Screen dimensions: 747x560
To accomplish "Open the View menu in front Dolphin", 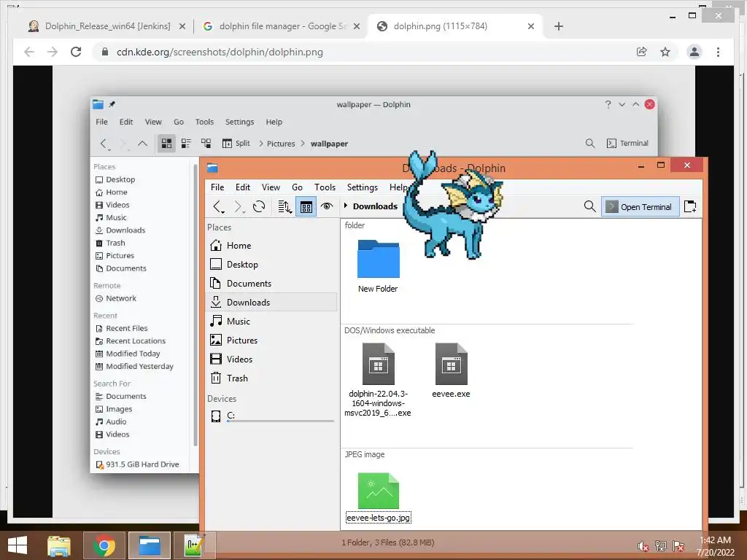I will point(271,187).
